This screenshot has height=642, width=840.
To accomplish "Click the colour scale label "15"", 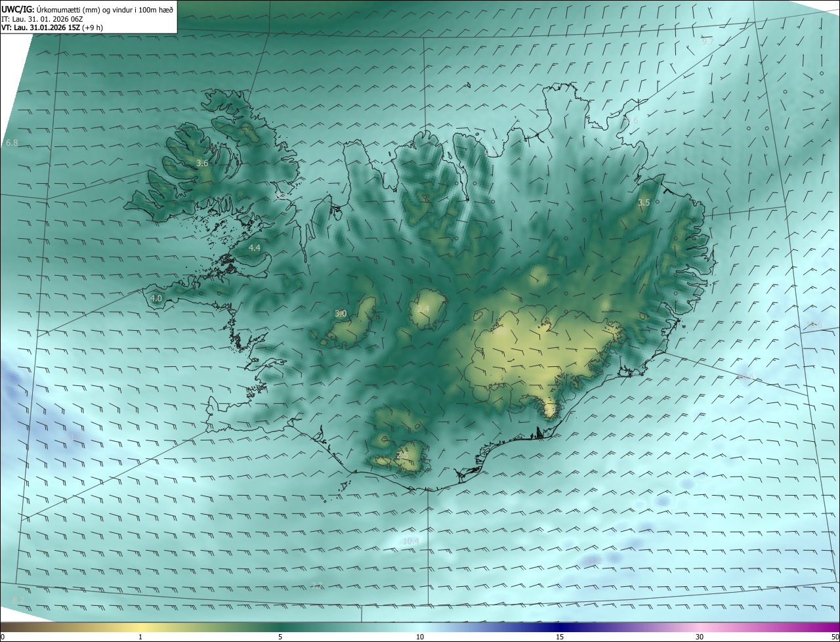I will [x=560, y=637].
